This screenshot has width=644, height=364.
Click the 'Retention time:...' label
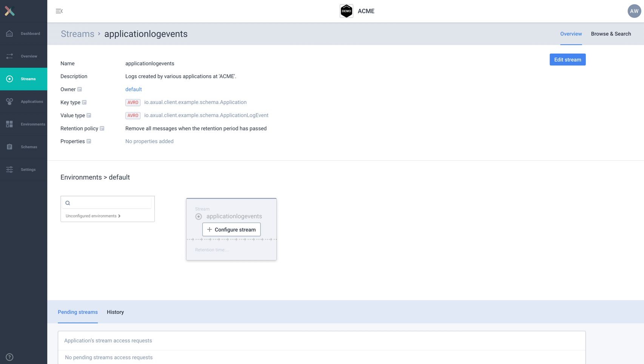coord(212,250)
